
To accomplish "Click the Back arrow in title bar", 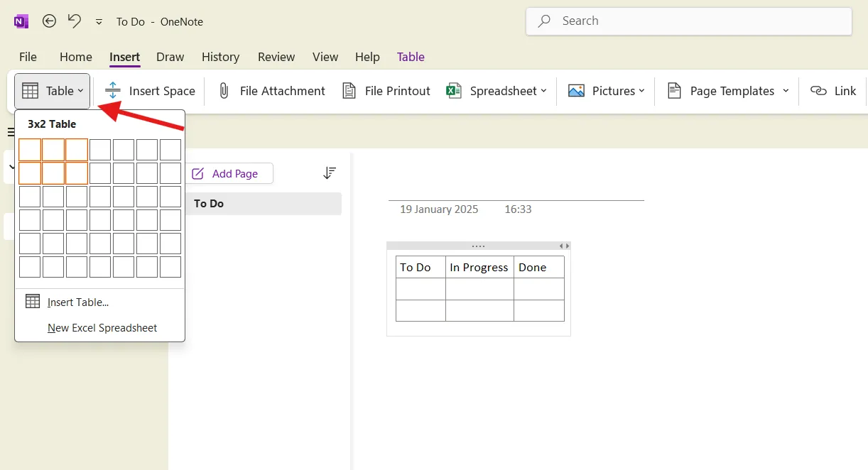I will pos(49,21).
